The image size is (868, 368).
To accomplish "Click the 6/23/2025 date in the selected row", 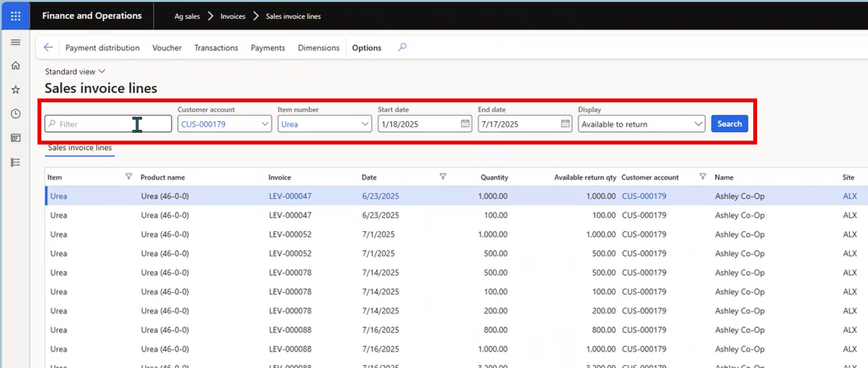I will [x=380, y=196].
